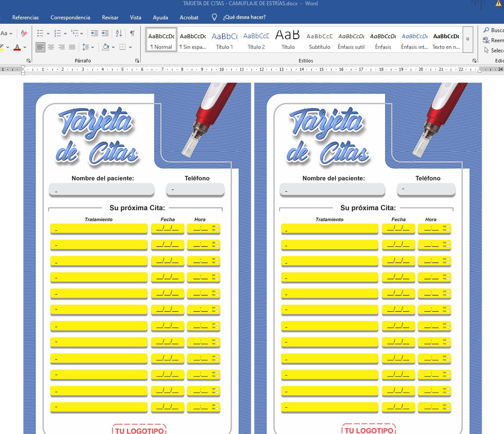Viewport: 504px width, 434px height.
Task: Open the borders dropdown arrow
Action: pyautogui.click(x=130, y=47)
